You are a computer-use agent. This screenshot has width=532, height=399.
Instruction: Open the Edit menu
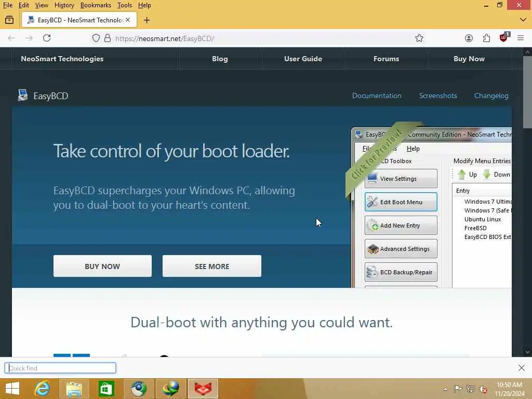click(23, 5)
